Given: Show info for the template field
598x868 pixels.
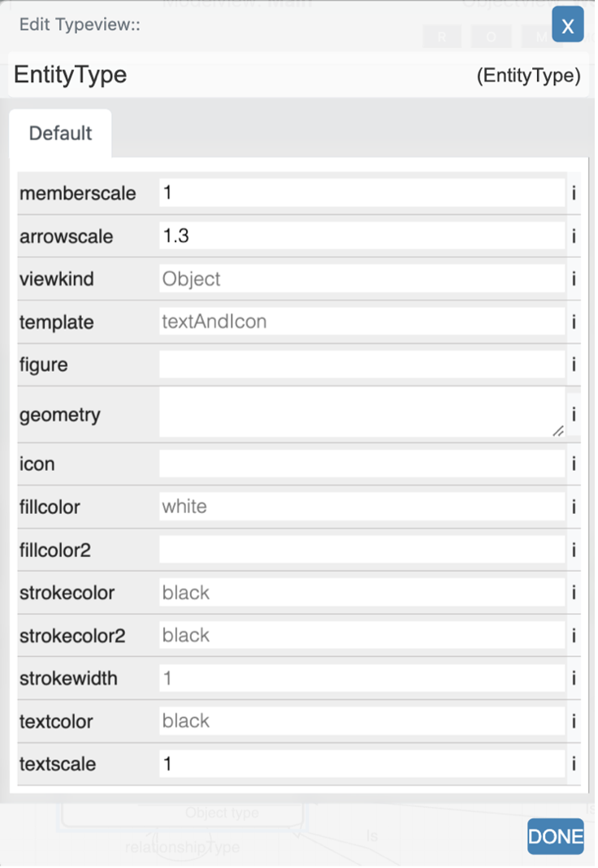Looking at the screenshot, I should pyautogui.click(x=574, y=322).
